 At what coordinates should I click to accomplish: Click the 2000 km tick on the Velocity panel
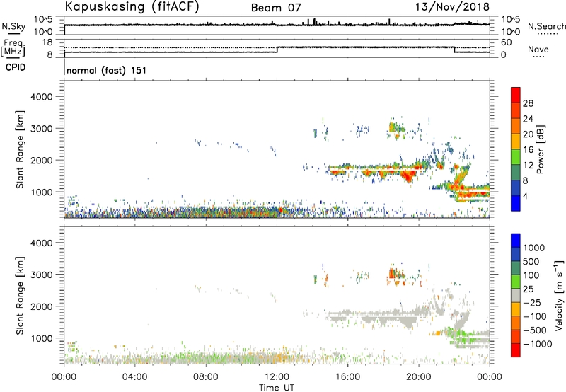[42, 306]
